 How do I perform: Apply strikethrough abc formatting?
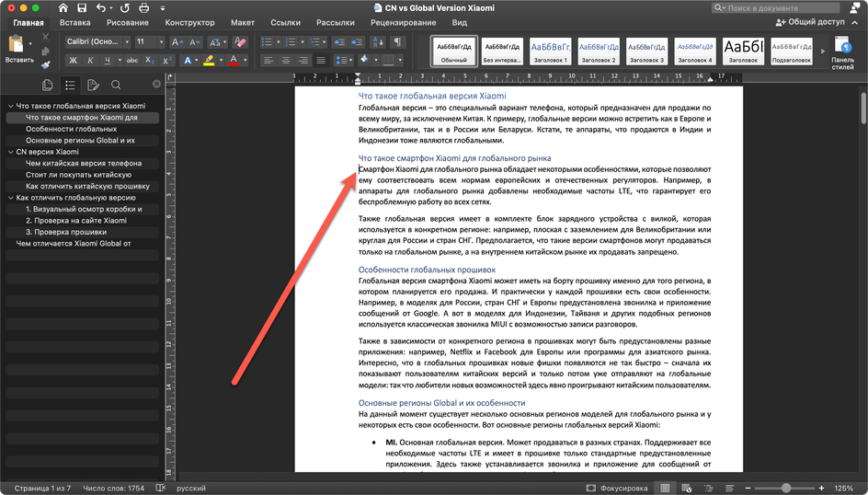click(x=131, y=61)
